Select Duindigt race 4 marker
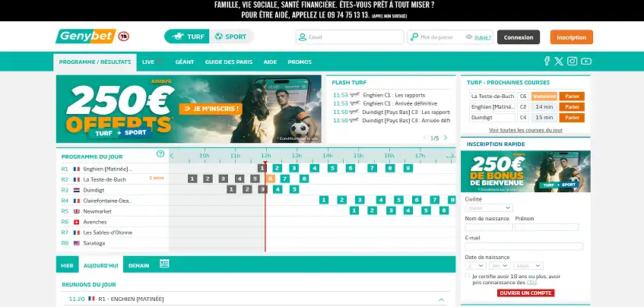The image size is (644, 307). (x=278, y=189)
